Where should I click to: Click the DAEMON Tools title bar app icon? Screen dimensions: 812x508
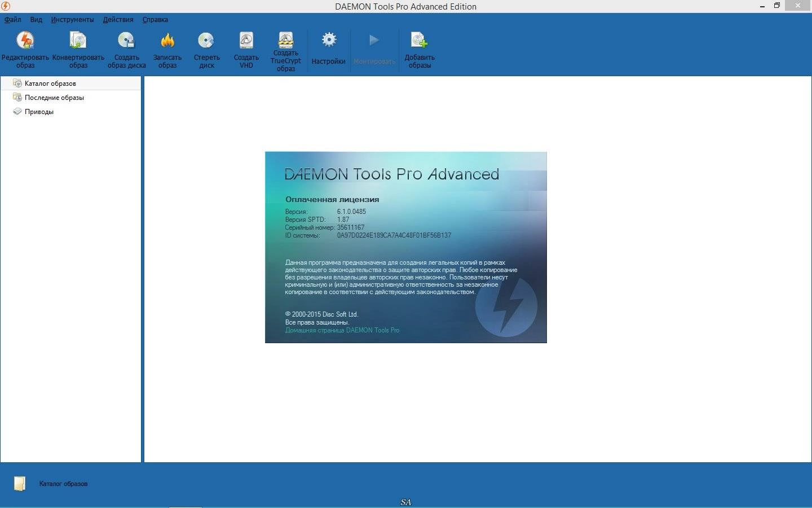point(6,6)
